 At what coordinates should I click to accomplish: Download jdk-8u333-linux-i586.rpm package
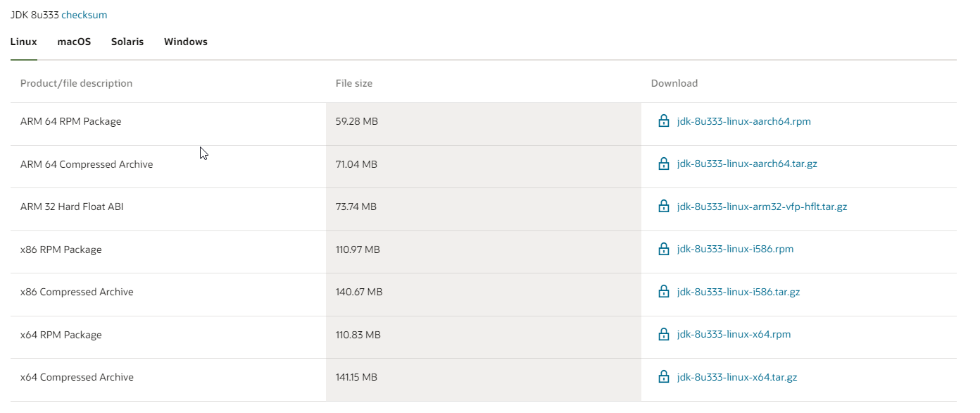(735, 249)
